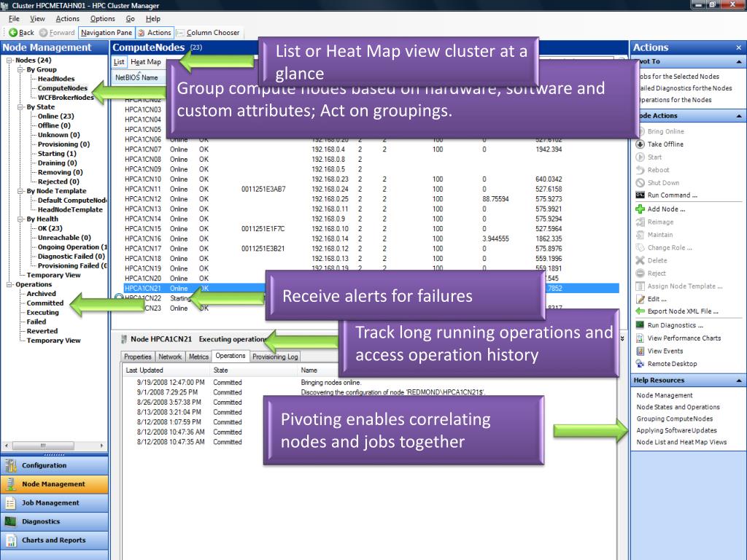Collapse the Operations tree root expander

[9, 284]
